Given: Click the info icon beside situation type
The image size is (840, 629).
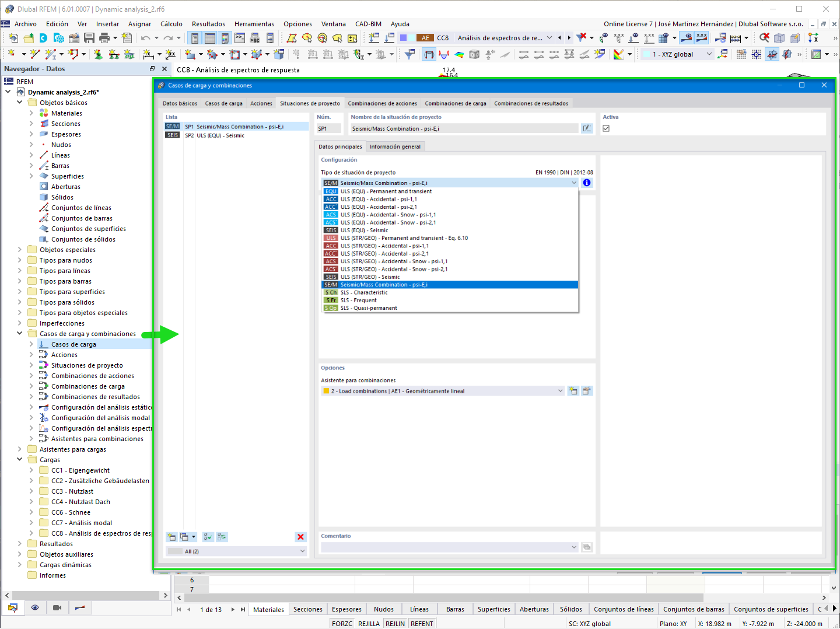Looking at the screenshot, I should point(587,183).
